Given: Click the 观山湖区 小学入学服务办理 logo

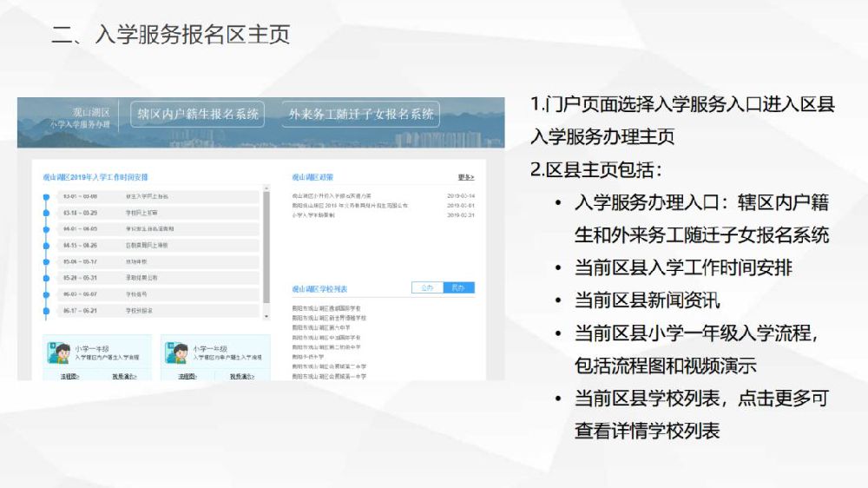Looking at the screenshot, I should pos(80,118).
